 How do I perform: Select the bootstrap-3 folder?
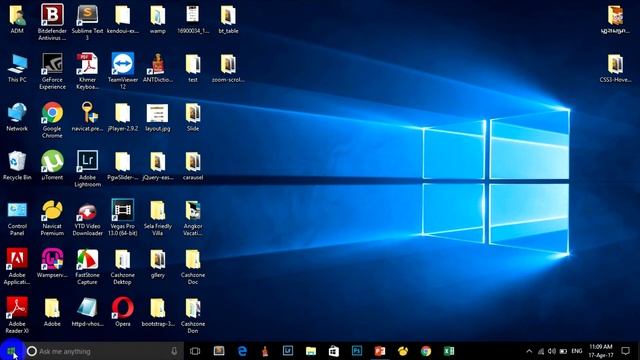tap(158, 312)
